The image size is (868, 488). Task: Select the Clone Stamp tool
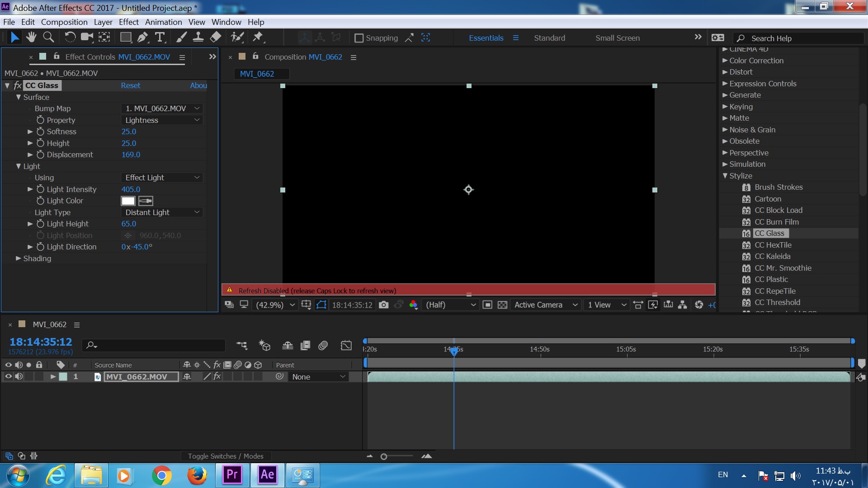198,38
